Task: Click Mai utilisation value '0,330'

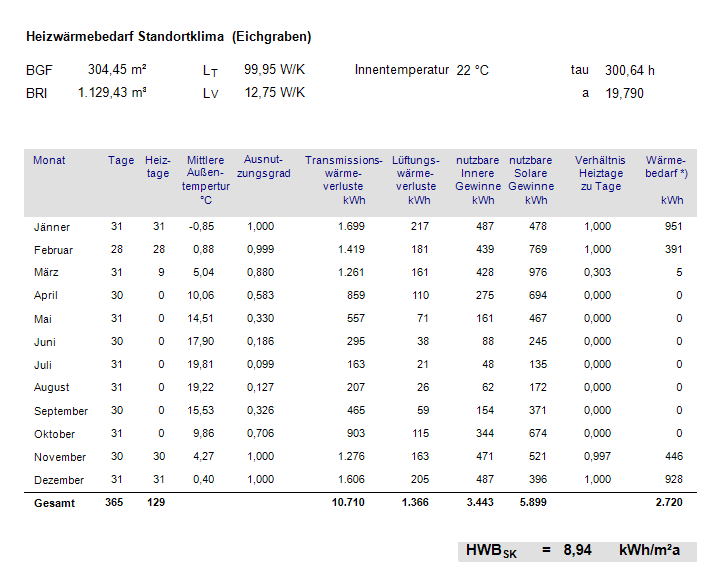Action: (x=260, y=318)
